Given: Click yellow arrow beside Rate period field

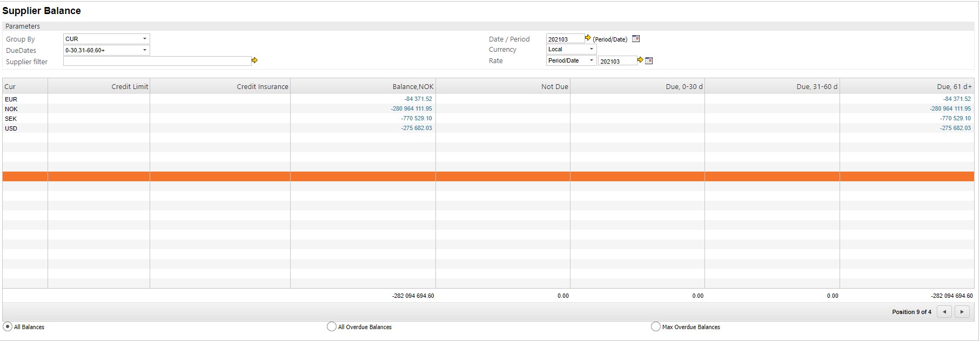Looking at the screenshot, I should pos(640,60).
